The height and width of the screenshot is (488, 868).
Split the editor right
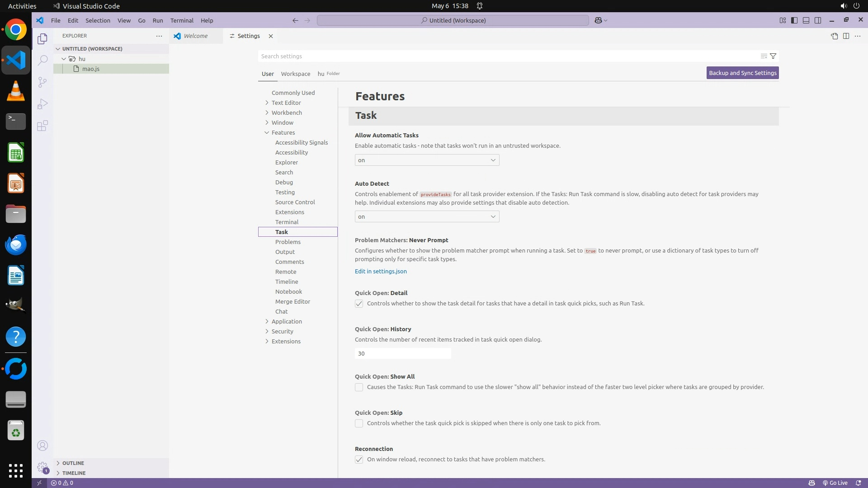(x=846, y=36)
